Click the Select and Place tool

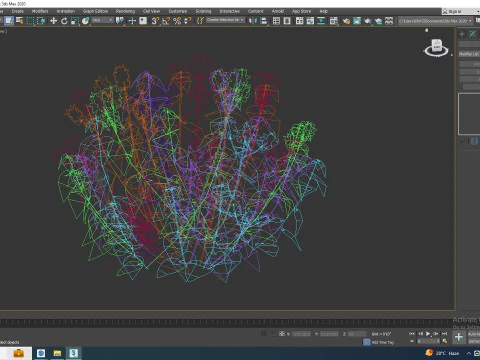coord(86,21)
